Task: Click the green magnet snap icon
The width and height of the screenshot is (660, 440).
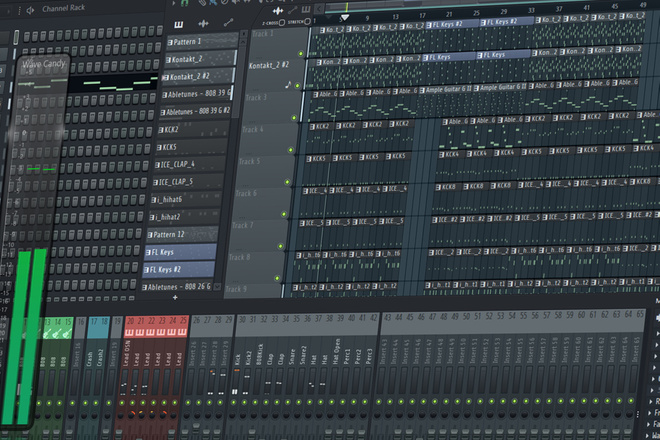Action: click(184, 3)
